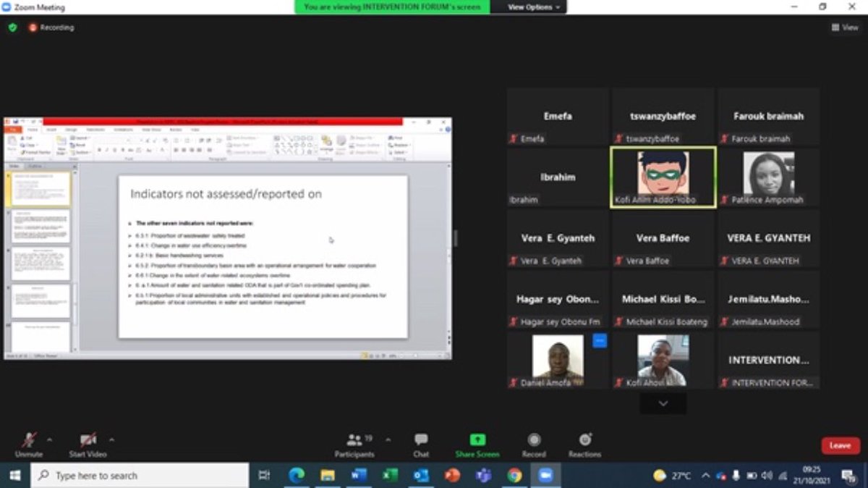Image resolution: width=868 pixels, height=488 pixels.
Task: Click Patience Ampomah's photo tile
Action: [769, 177]
